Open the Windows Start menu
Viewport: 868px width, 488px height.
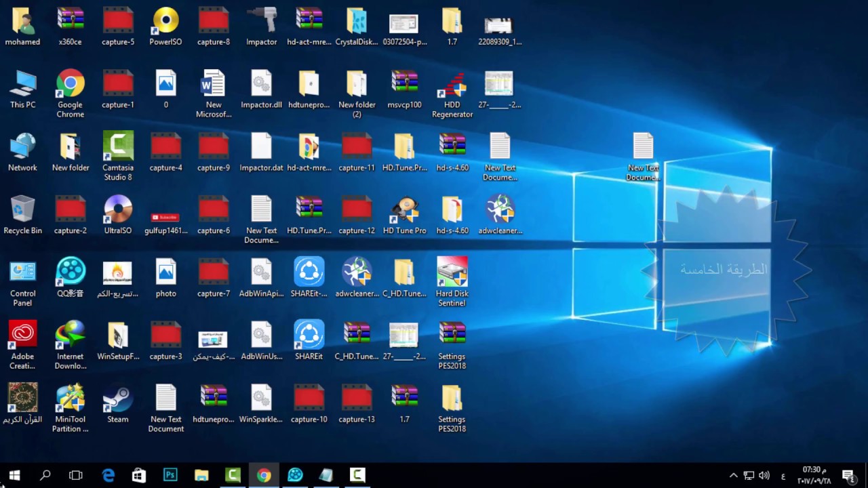click(14, 475)
